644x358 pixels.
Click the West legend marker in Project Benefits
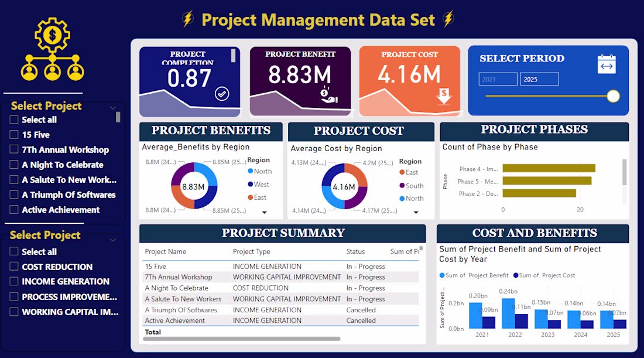coord(251,184)
